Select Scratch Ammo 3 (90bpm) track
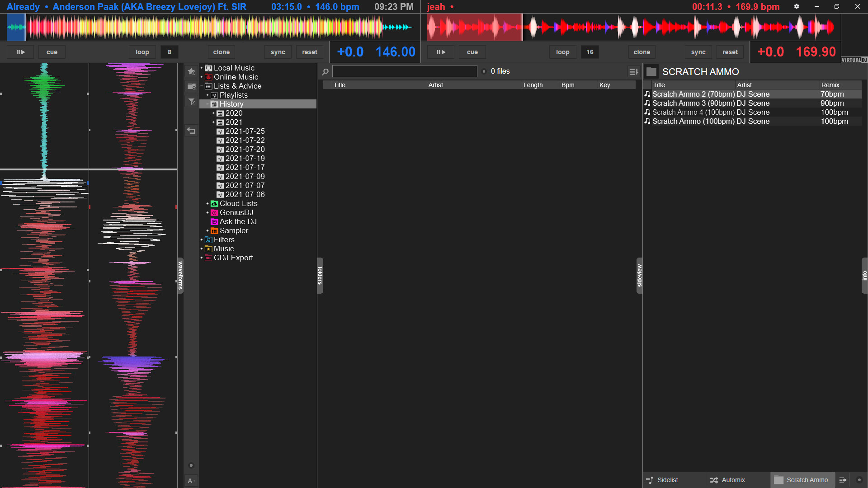 pos(752,103)
